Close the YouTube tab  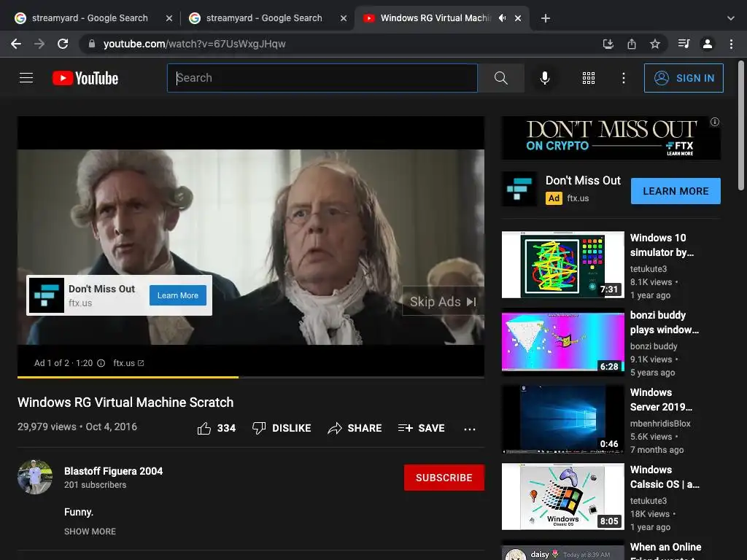click(518, 18)
